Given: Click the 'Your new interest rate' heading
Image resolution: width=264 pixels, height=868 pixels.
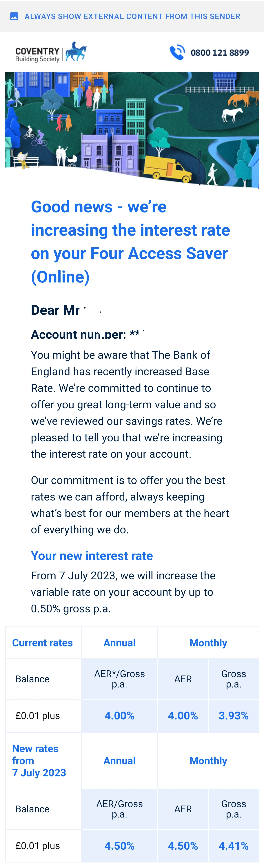Looking at the screenshot, I should pos(92,556).
